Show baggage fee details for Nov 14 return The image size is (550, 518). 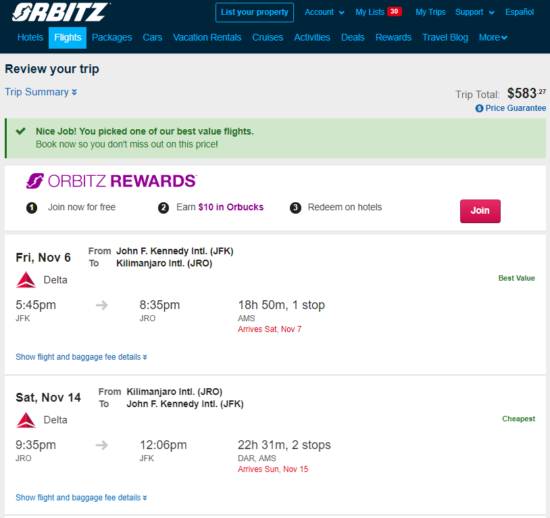coord(81,498)
